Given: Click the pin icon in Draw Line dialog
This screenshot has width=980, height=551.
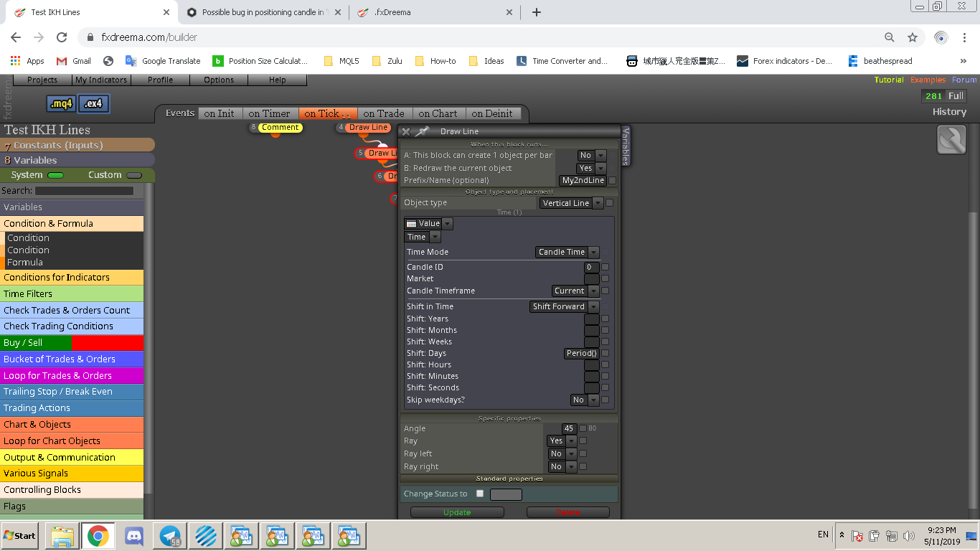Looking at the screenshot, I should coord(422,131).
